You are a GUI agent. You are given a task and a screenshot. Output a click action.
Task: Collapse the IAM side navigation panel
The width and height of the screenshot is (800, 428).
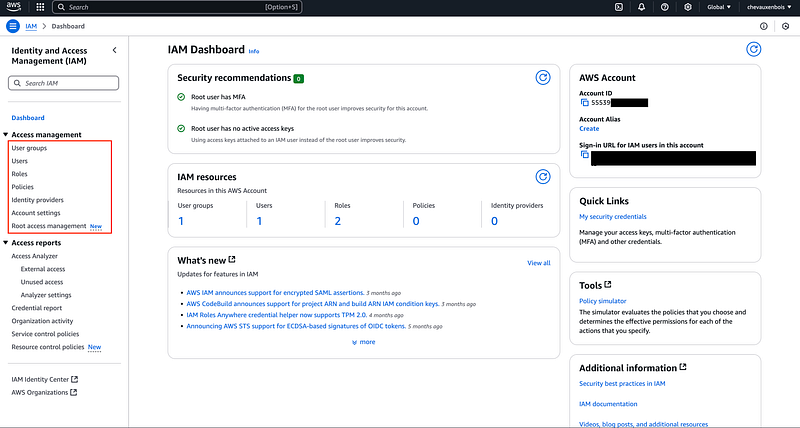click(x=114, y=50)
